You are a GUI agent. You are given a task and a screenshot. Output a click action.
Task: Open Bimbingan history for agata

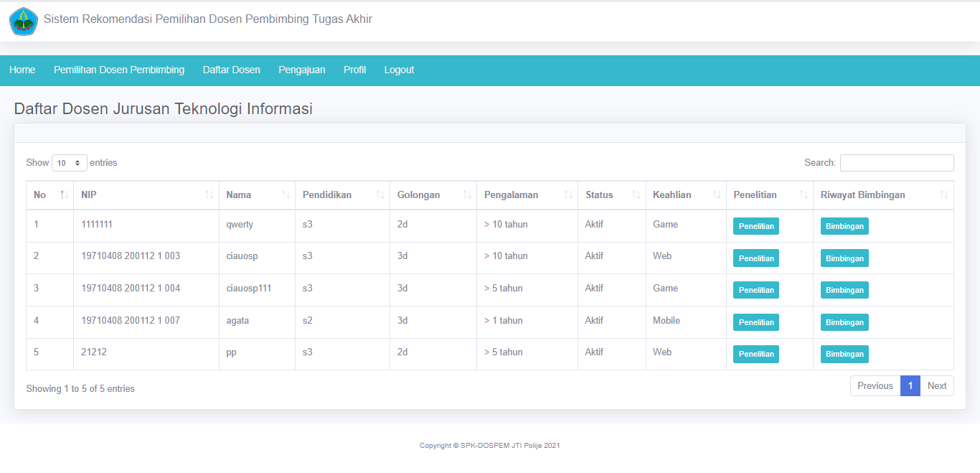(x=844, y=322)
